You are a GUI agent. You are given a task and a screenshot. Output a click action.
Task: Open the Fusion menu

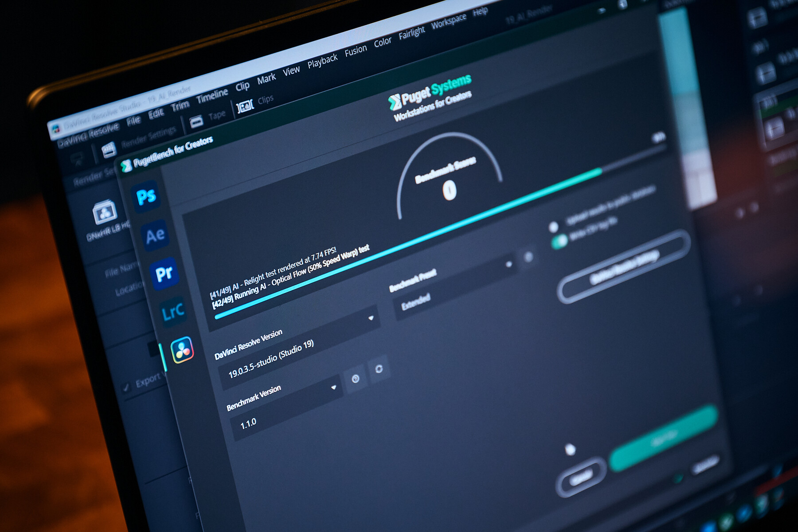pos(356,51)
